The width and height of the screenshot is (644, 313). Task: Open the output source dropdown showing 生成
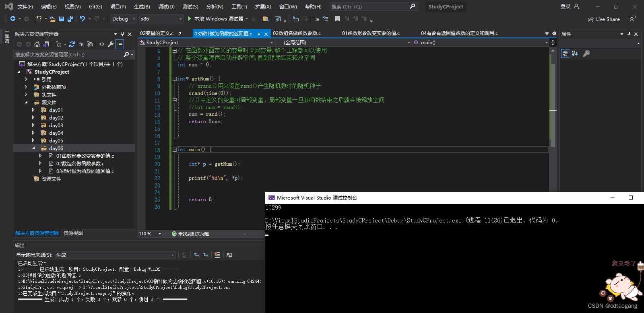[115, 255]
